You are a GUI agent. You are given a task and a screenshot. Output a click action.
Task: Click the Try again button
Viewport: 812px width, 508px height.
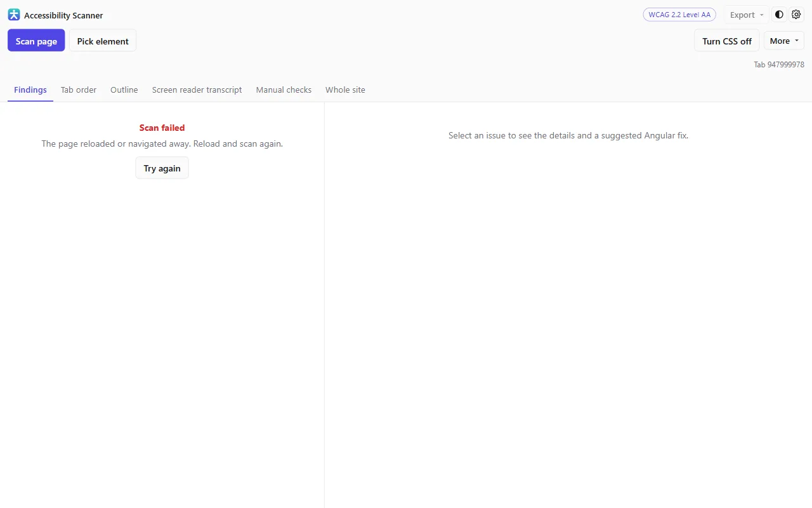pos(162,168)
